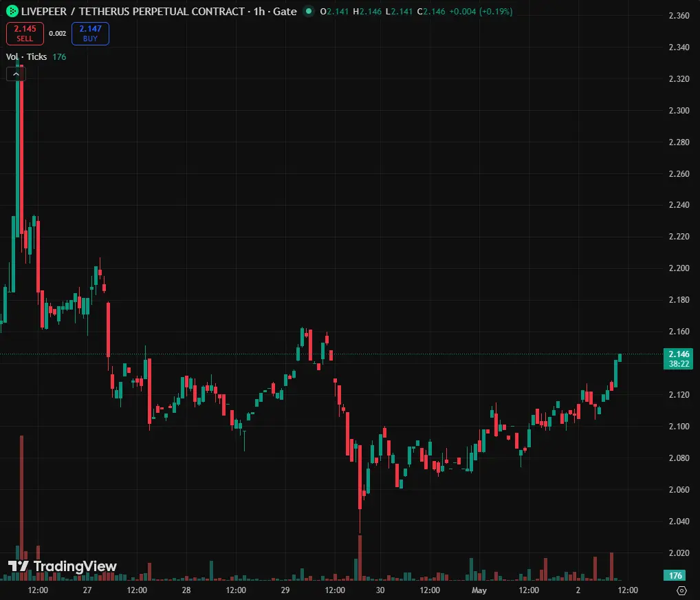The width and height of the screenshot is (700, 600).
Task: Click the current price label 2.146
Action: click(679, 358)
